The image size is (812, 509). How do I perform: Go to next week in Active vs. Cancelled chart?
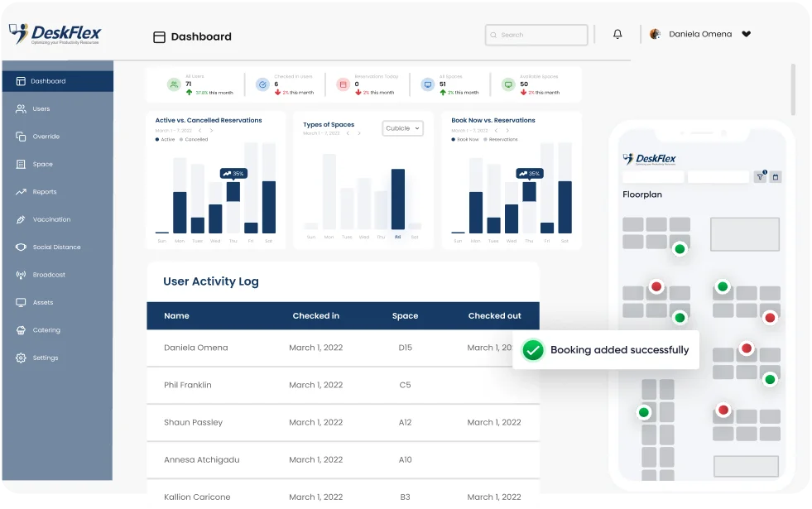(211, 131)
